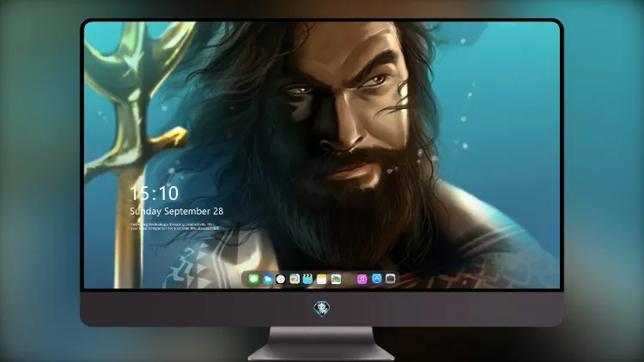Viewport: 644px width, 362px height.
Task: Launch the pink Music app in the dock
Action: point(361,279)
